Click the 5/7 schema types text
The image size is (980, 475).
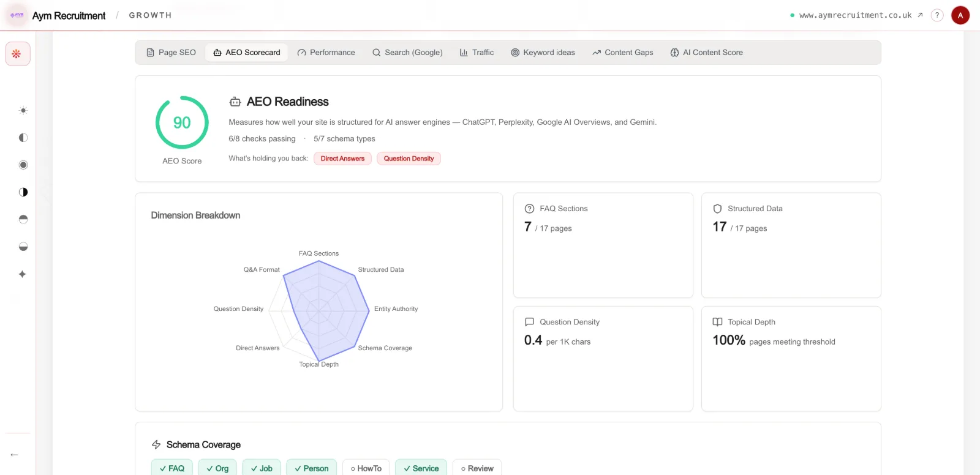344,139
